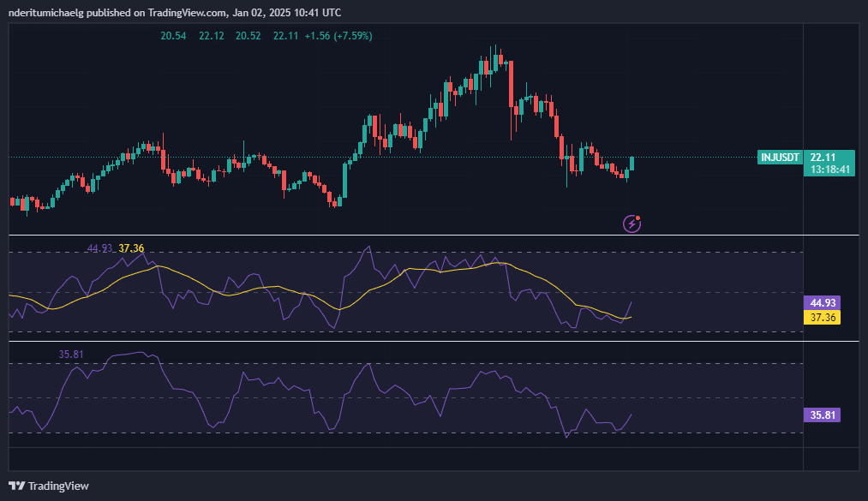Screen dimensions: 868x501
Task: Click the TradingView logo in bottom-left corner
Action: 49,486
